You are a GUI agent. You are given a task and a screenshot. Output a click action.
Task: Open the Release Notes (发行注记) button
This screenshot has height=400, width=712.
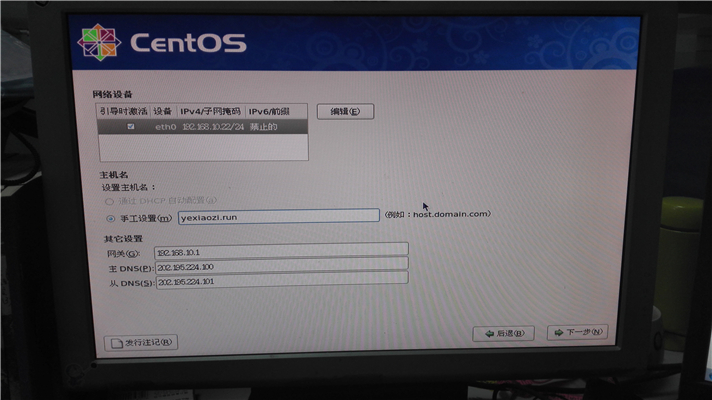coord(141,342)
